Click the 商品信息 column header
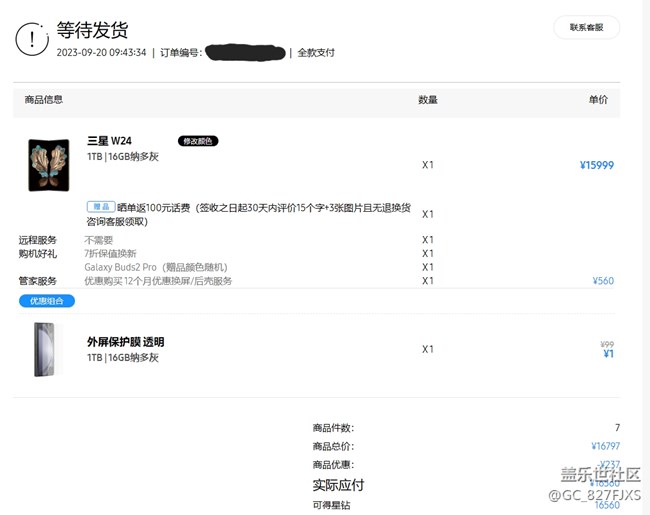The width and height of the screenshot is (650, 515). point(44,100)
